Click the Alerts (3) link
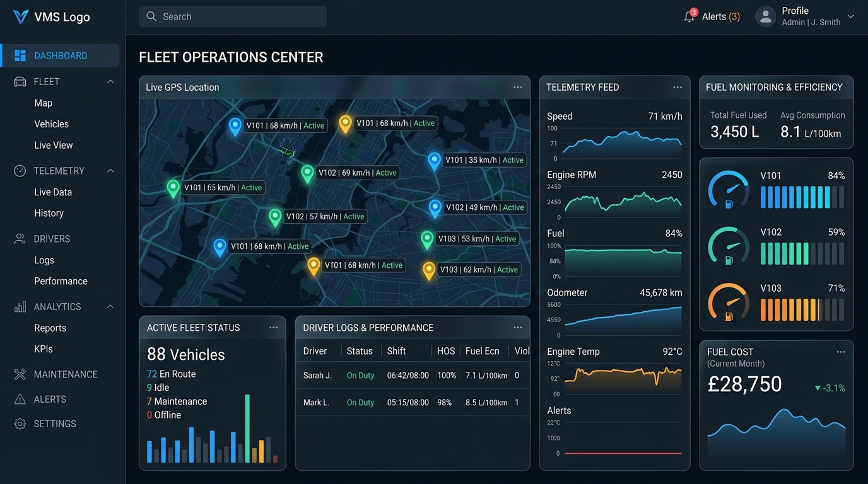Screen dimensions: 868x484 click(721, 16)
